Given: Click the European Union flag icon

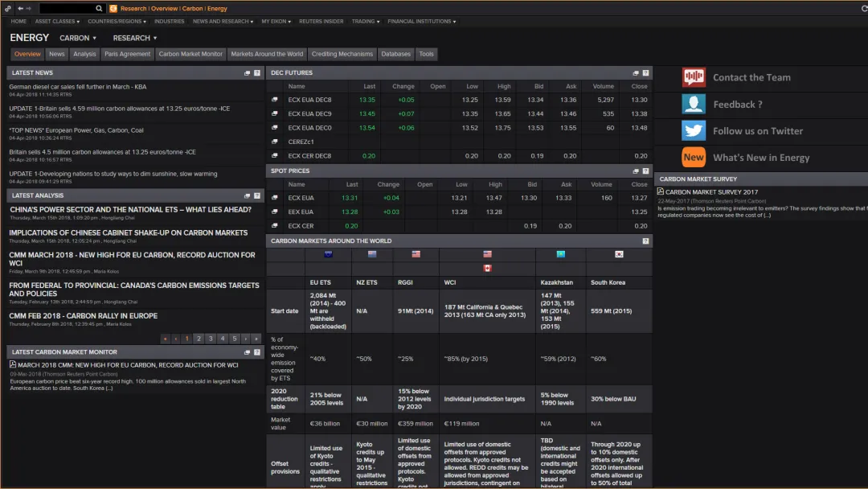Looking at the screenshot, I should [x=328, y=254].
